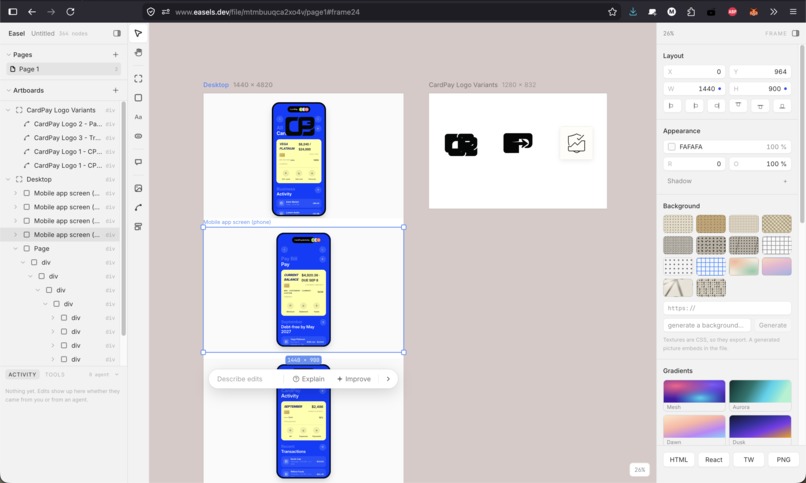This screenshot has width=806, height=483.
Task: Expand the highlighted Mobile app screen layer
Action: 15,235
